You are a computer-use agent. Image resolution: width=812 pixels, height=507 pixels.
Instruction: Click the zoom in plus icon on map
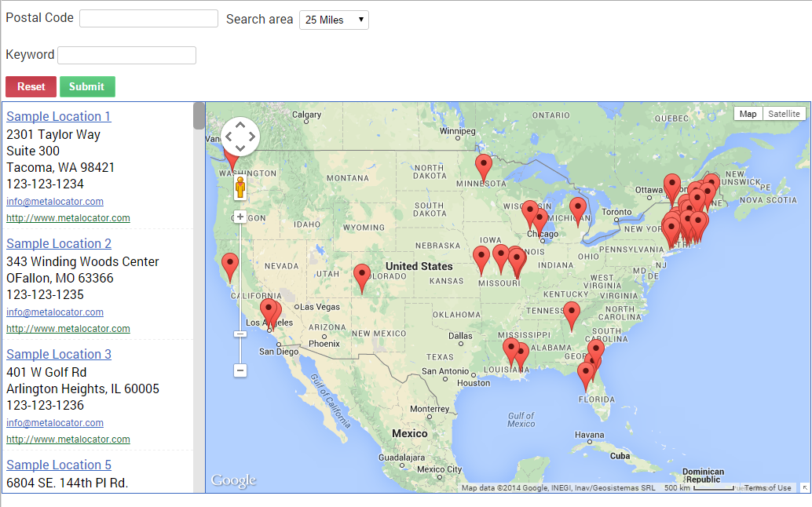pyautogui.click(x=240, y=217)
